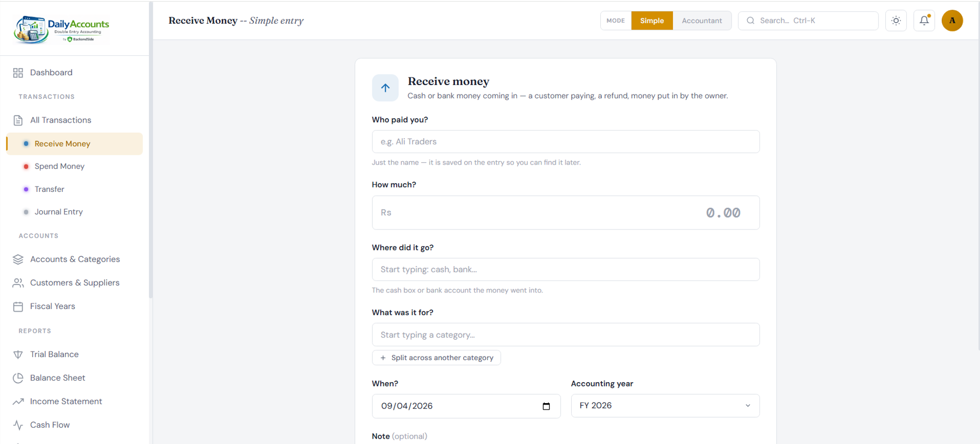Click the Customers & Suppliers people icon
Screen dimensions: 980x444
point(18,283)
